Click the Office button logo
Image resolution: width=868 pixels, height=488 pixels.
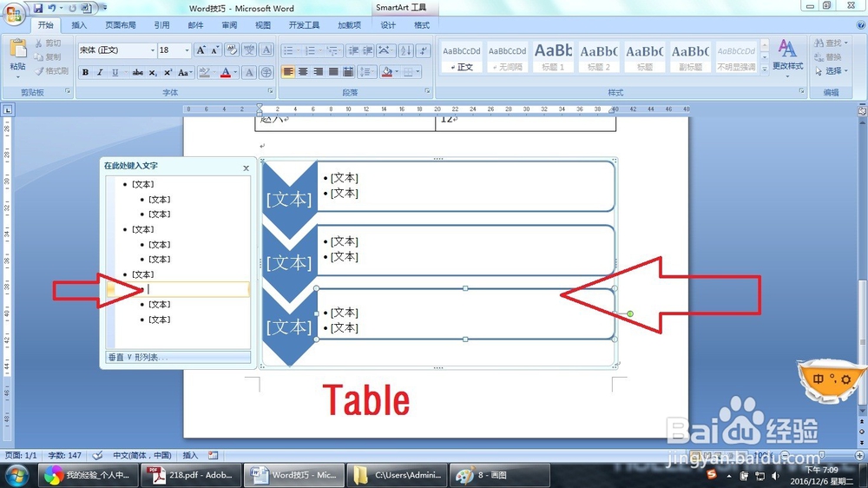pyautogui.click(x=15, y=14)
